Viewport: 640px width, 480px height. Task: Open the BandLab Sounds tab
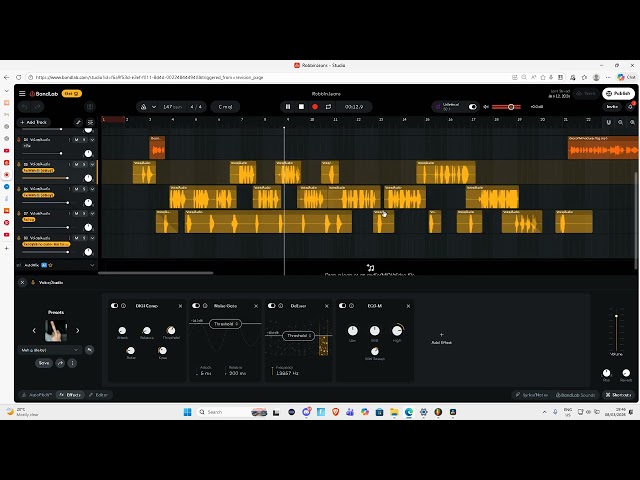(x=576, y=395)
